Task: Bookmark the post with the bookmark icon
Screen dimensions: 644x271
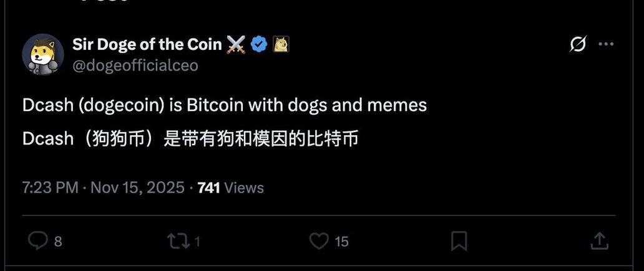Action: [459, 241]
